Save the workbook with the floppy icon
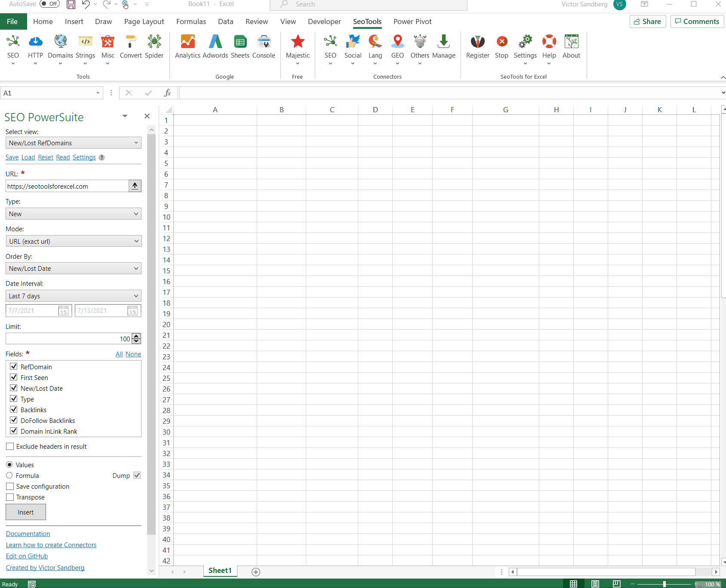The image size is (726, 588). (71, 5)
